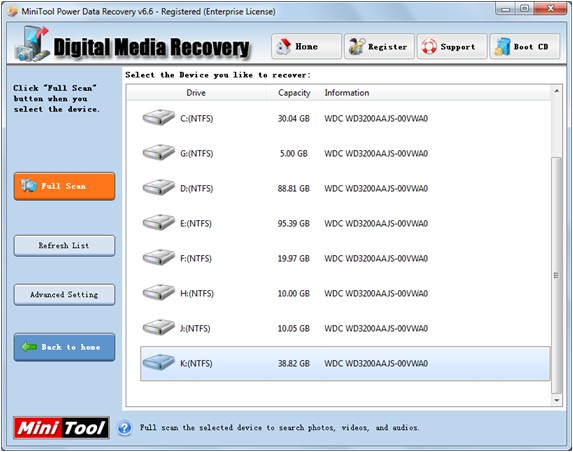Click the WDC information text in C: row
Image resolution: width=573 pixels, height=452 pixels.
(x=376, y=118)
